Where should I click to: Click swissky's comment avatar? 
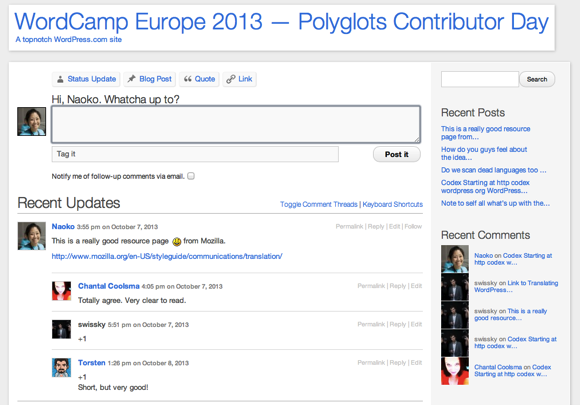pyautogui.click(x=61, y=329)
